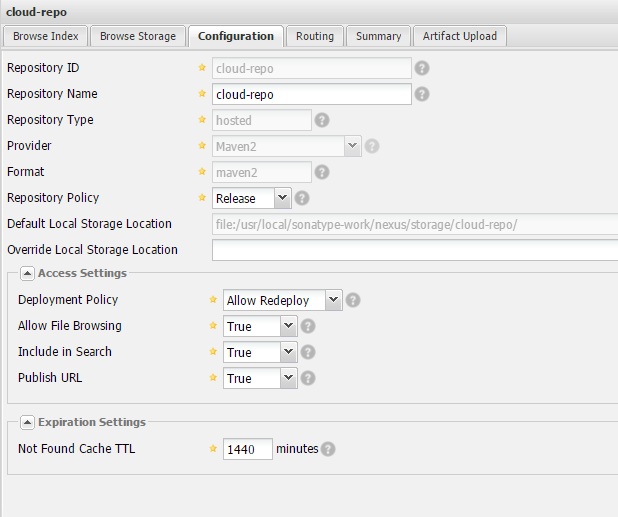
Task: Open the Allow File Browsing dropdown
Action: [x=289, y=326]
